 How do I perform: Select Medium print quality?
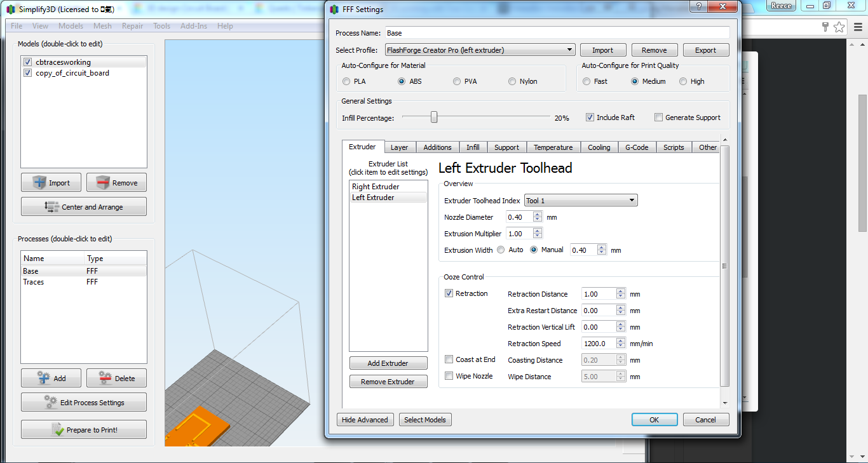coord(635,81)
